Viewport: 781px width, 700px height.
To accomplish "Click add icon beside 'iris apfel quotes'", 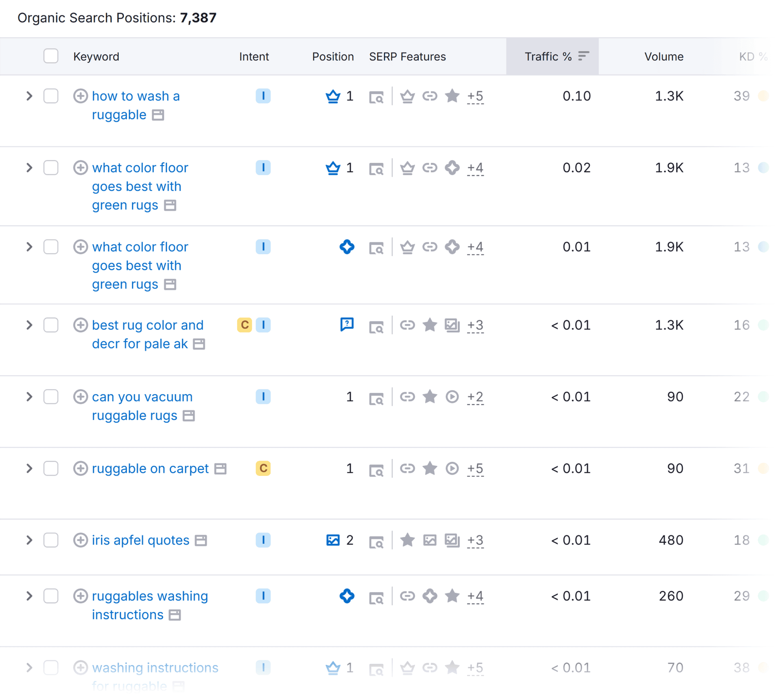I will point(80,540).
